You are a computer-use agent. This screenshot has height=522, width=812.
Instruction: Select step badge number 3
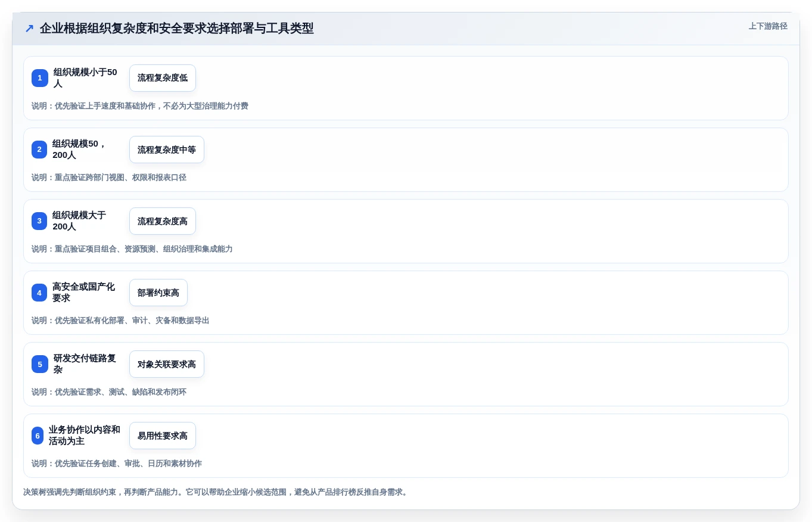pos(39,221)
